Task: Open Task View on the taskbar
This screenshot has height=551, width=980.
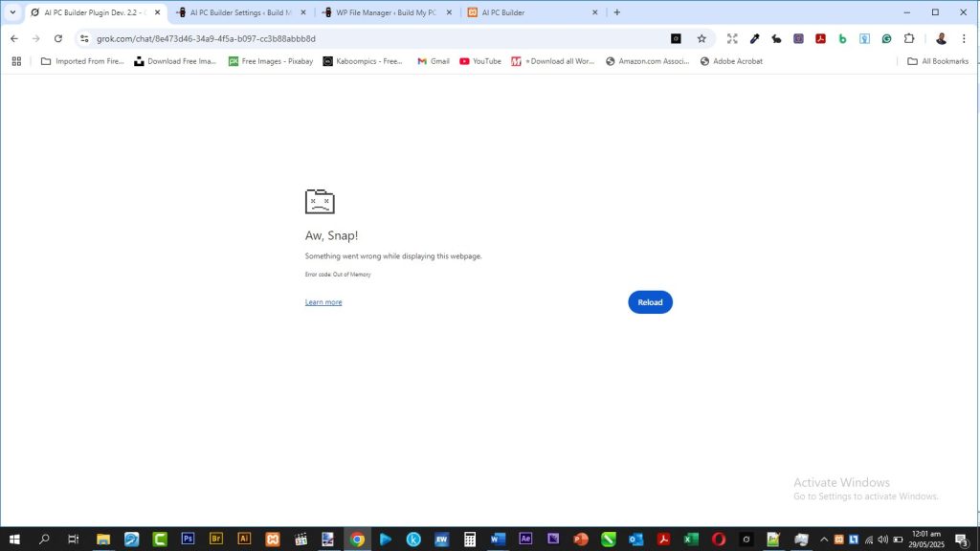Action: tap(73, 540)
